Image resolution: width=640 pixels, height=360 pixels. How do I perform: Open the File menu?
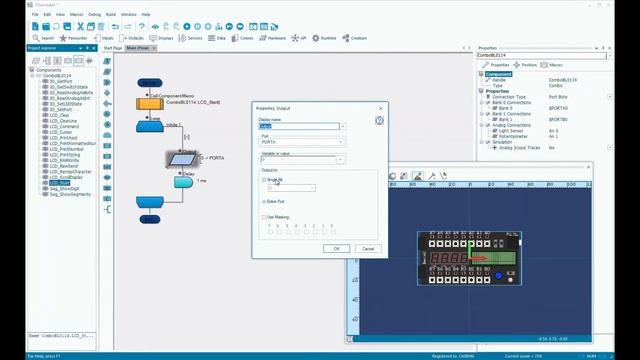coord(35,14)
